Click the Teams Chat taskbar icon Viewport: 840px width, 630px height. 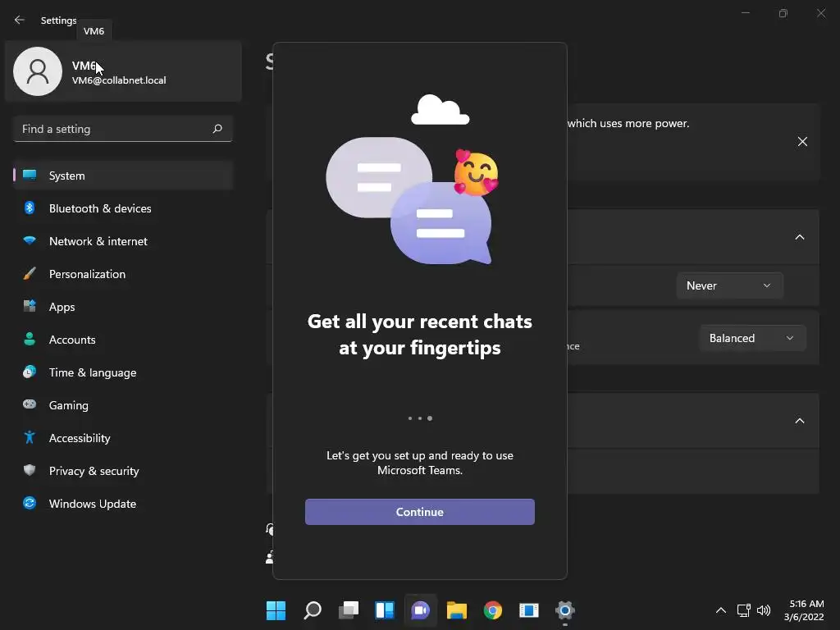click(421, 610)
